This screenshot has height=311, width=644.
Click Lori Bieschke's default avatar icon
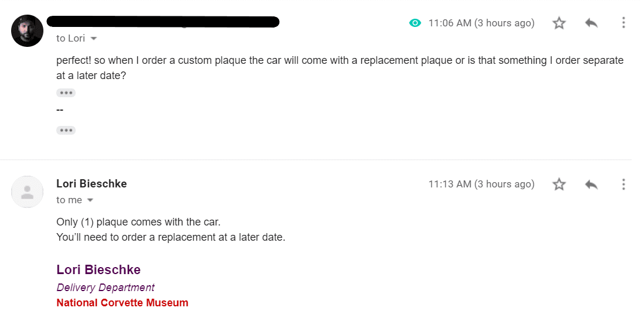27,192
